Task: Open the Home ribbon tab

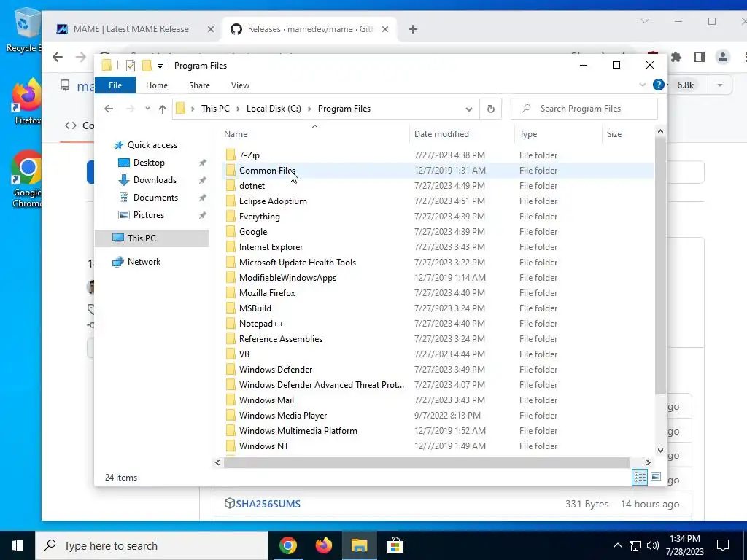Action: pyautogui.click(x=157, y=85)
